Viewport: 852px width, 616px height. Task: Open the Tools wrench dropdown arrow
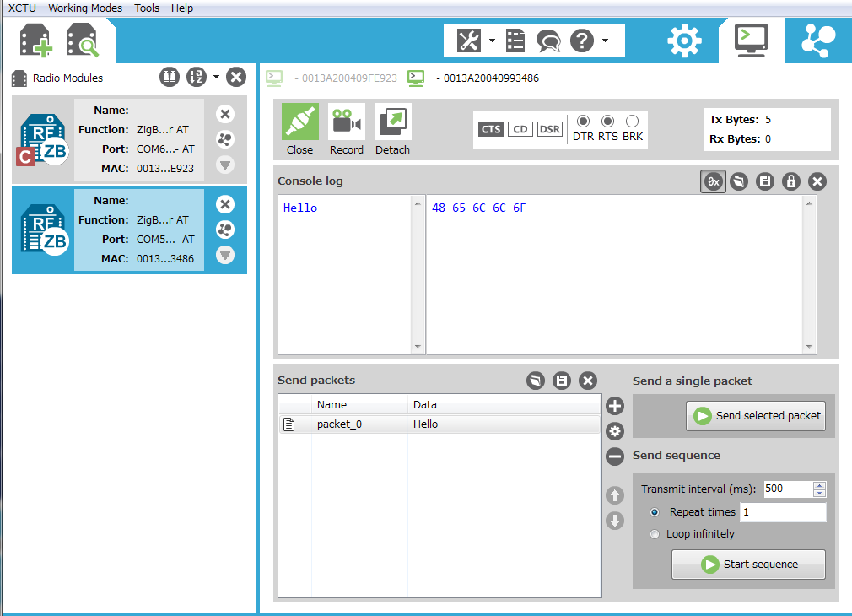point(492,41)
